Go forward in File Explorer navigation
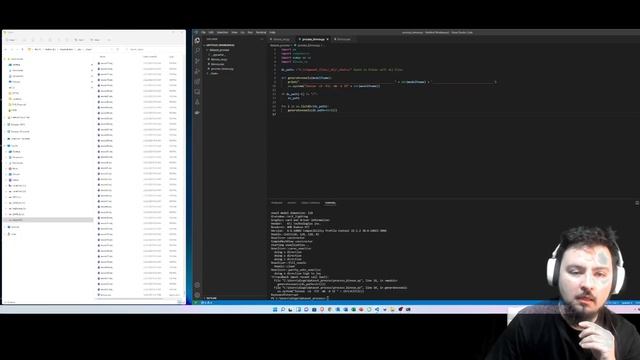Viewport: 640px width, 360px height. tap(12, 49)
